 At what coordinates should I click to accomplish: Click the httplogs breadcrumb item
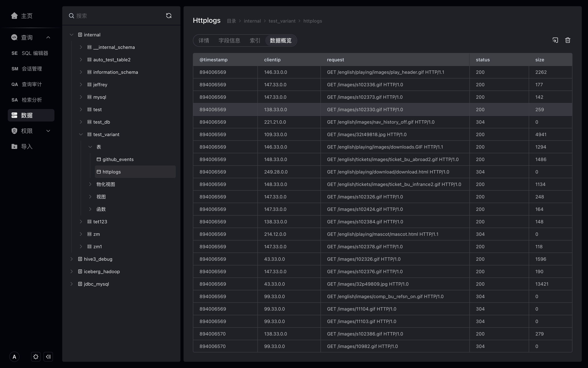[313, 21]
